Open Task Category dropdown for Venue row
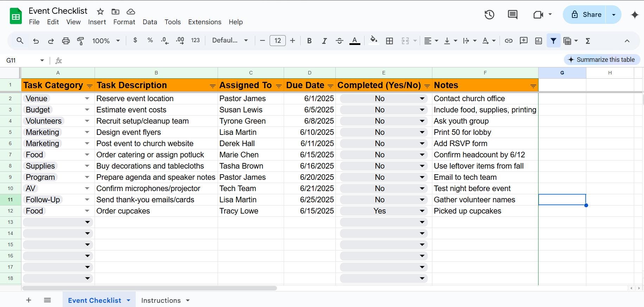The image size is (644, 307). [87, 99]
